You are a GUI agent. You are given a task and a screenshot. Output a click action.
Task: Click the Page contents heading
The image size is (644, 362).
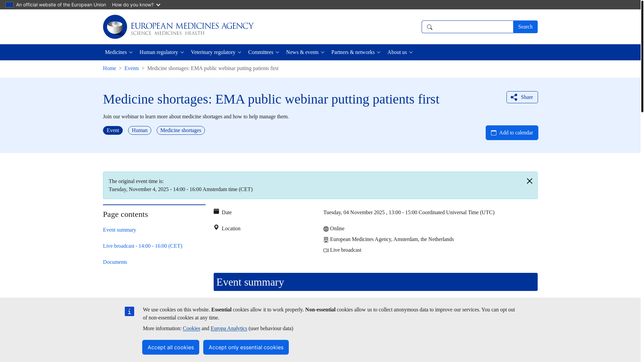click(125, 214)
